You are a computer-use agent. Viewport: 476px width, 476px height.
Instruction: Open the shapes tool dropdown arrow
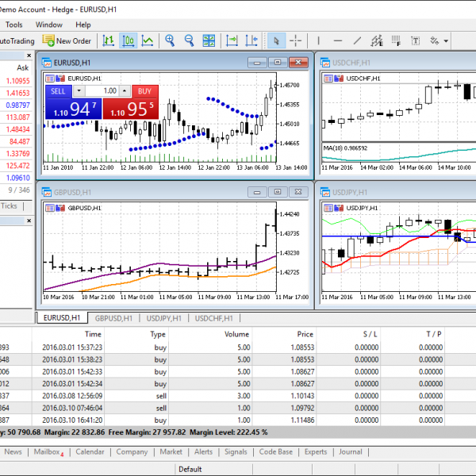click(447, 41)
